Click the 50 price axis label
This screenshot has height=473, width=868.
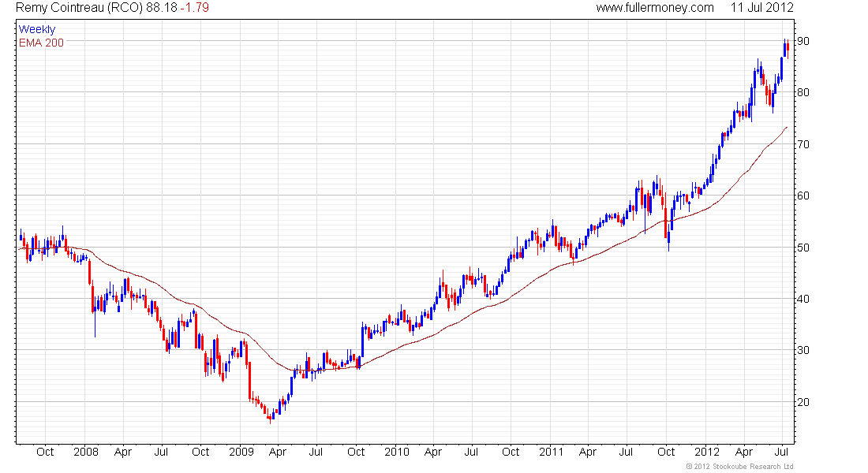803,248
